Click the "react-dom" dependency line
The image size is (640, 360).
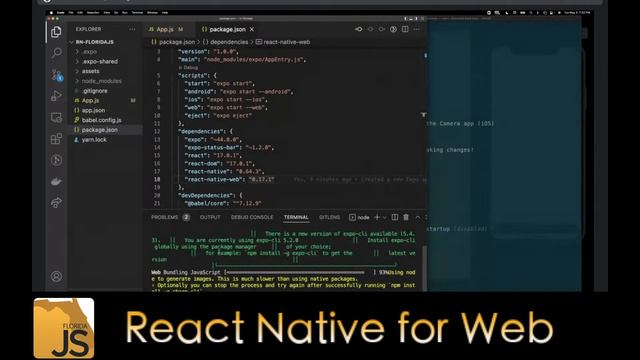click(220, 164)
